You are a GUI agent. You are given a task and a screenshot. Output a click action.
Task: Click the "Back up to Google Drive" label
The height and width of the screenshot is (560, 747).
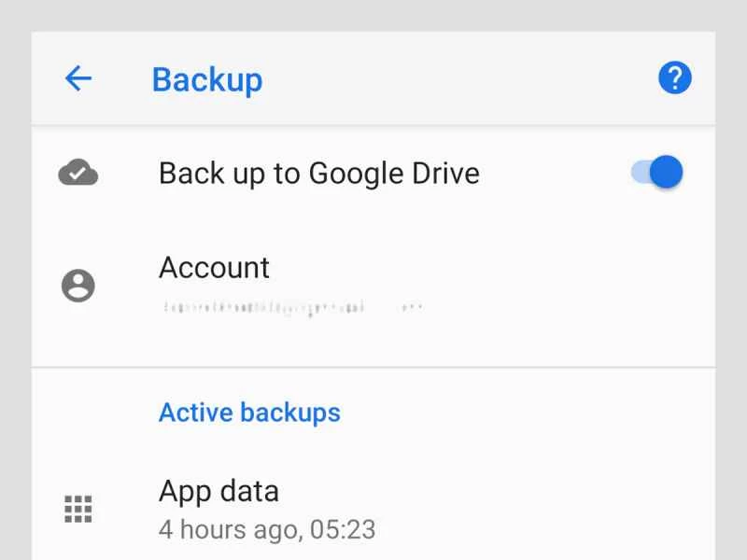(320, 173)
